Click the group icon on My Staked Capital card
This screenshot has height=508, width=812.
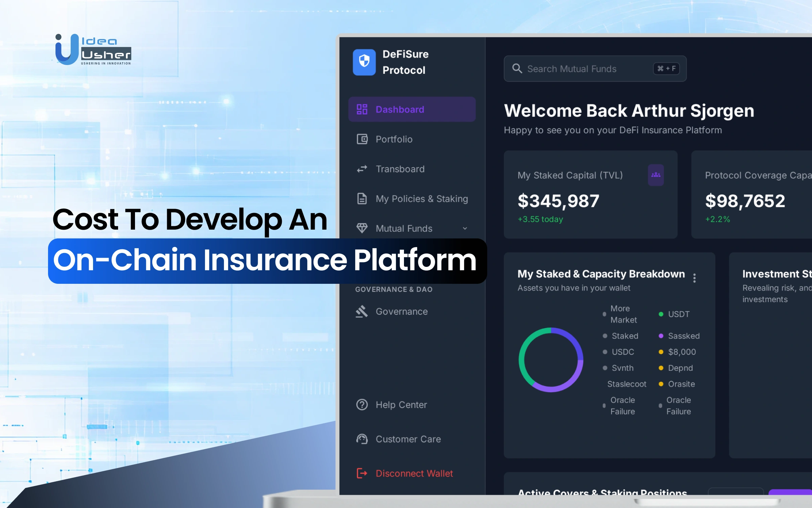click(656, 175)
